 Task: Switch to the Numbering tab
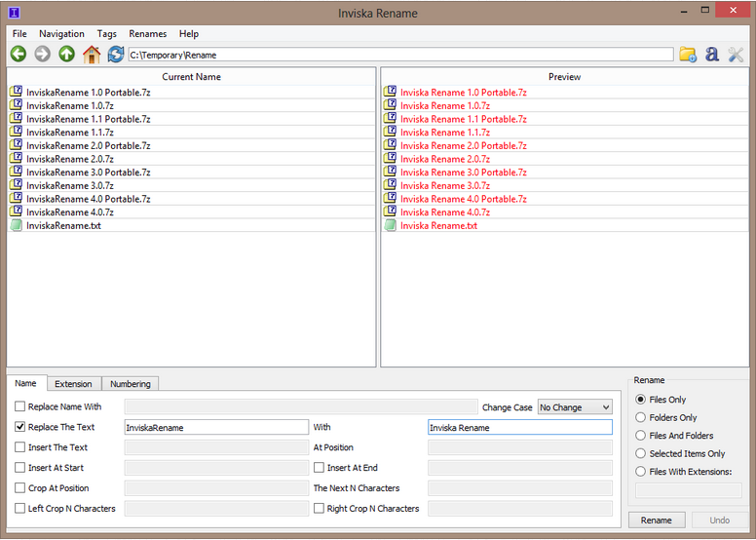pos(131,384)
